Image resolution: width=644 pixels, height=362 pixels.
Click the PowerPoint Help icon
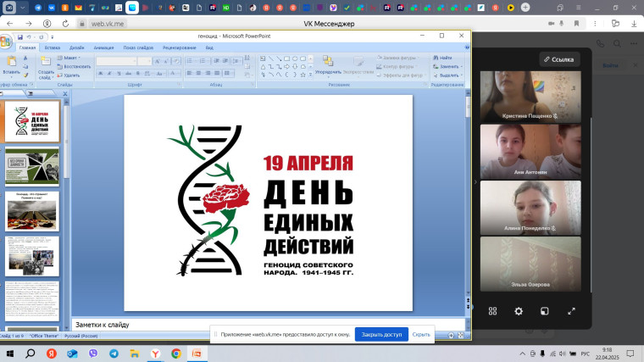[x=467, y=47]
